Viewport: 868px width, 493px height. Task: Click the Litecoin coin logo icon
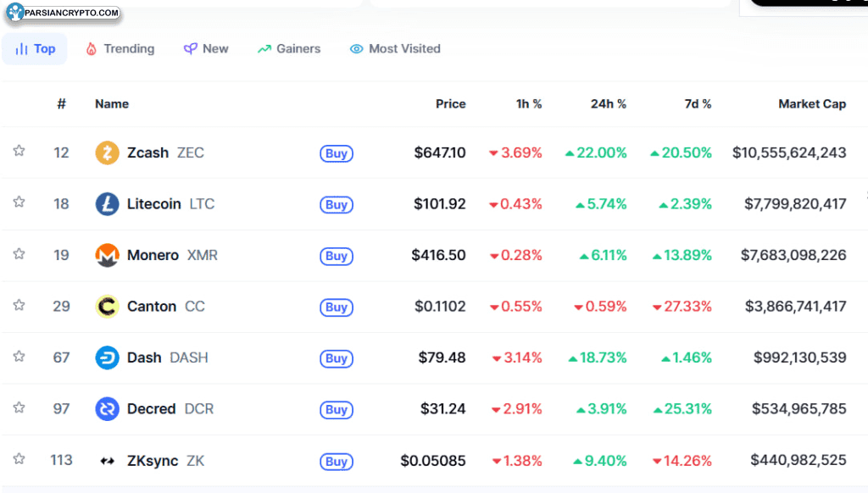click(107, 204)
